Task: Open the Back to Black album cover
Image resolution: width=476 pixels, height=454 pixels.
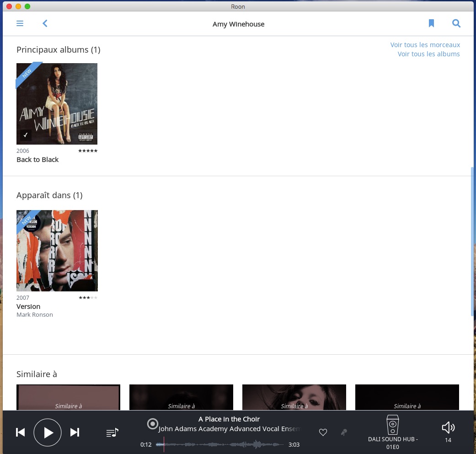Action: point(57,103)
